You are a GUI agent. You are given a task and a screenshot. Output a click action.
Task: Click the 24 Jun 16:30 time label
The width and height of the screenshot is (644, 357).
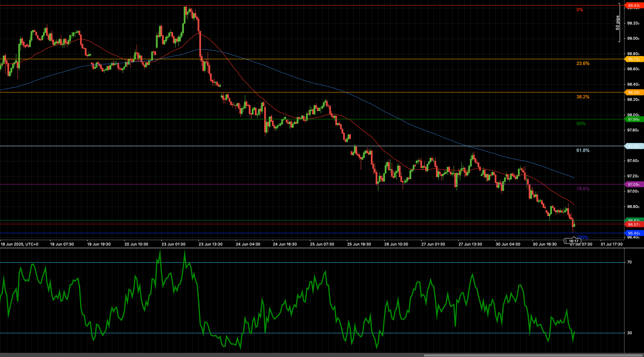point(285,244)
